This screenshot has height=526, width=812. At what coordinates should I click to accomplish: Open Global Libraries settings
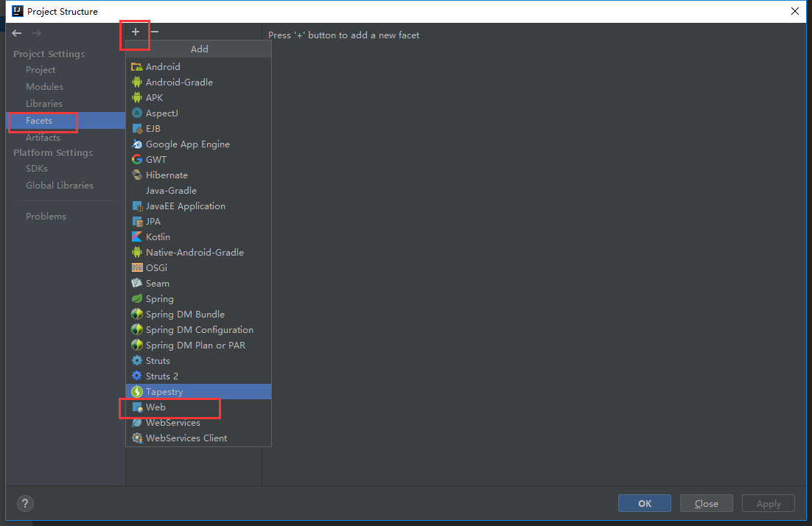pos(60,186)
